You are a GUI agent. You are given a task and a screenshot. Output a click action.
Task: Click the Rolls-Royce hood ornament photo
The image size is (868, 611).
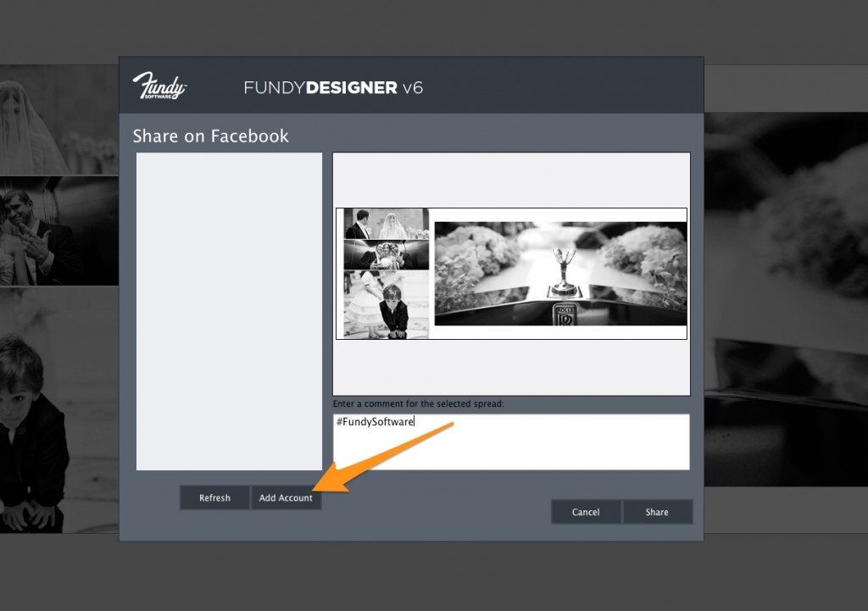(561, 274)
